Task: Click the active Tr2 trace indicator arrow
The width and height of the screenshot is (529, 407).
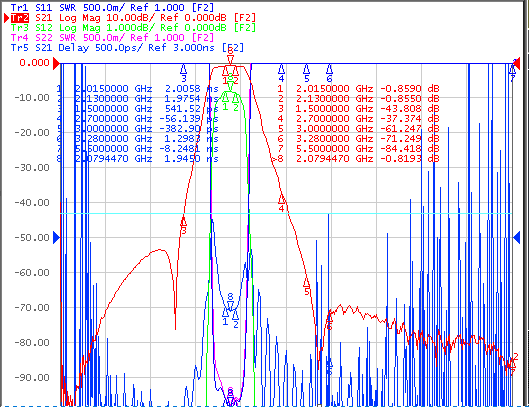Action: [x=7, y=18]
